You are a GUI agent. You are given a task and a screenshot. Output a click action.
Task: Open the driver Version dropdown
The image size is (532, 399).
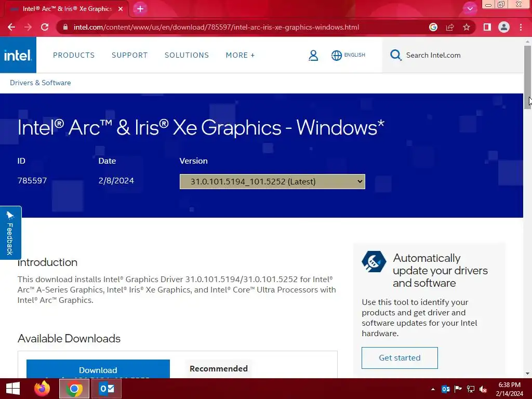pyautogui.click(x=272, y=181)
